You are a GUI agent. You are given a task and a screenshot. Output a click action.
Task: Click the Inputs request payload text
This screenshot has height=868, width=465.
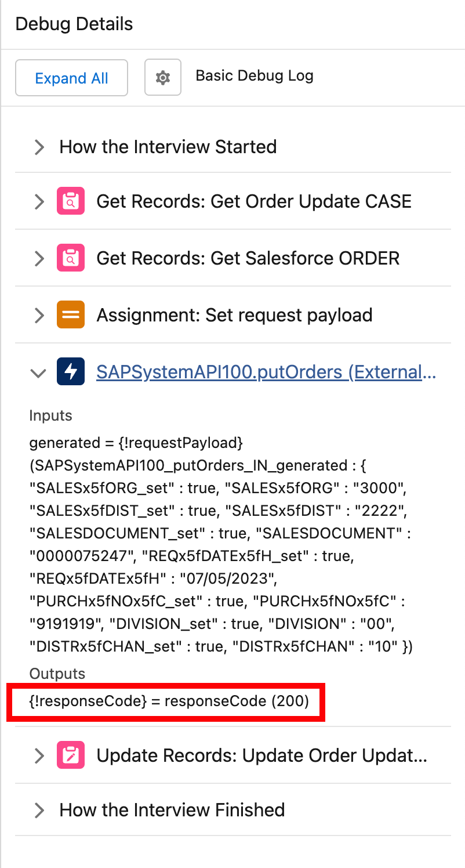220,544
